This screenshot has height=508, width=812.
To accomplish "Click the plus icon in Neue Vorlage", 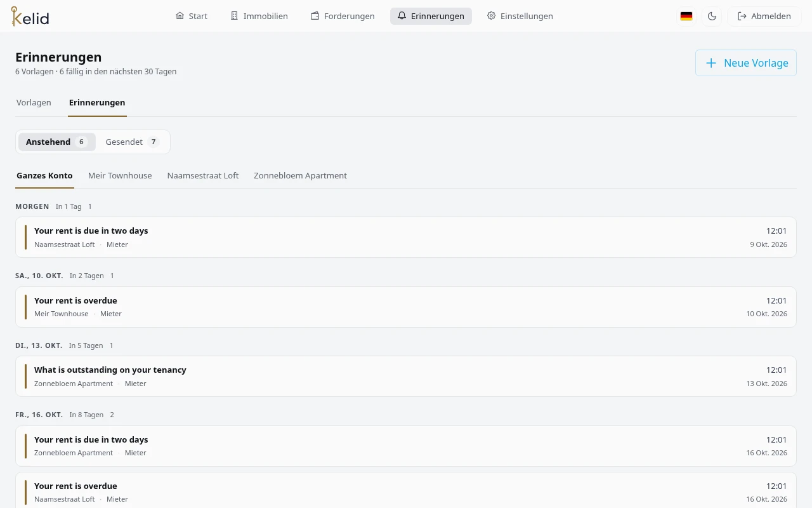I will tap(711, 63).
